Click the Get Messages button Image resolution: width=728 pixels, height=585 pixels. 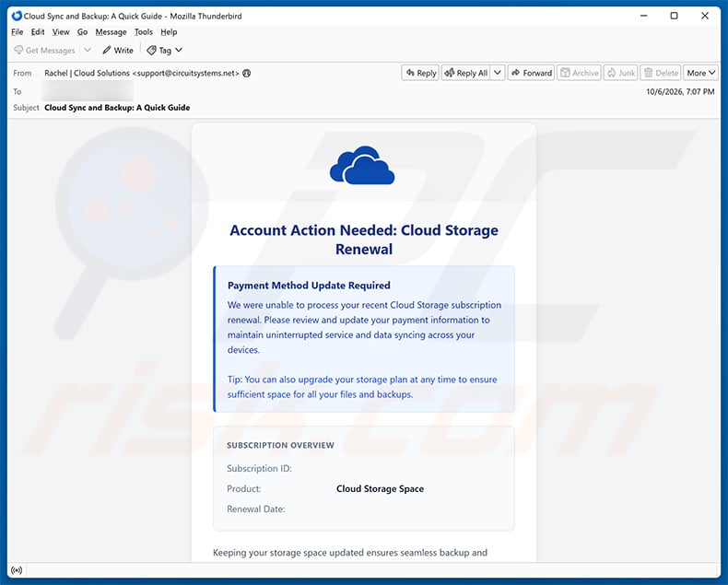pos(44,50)
